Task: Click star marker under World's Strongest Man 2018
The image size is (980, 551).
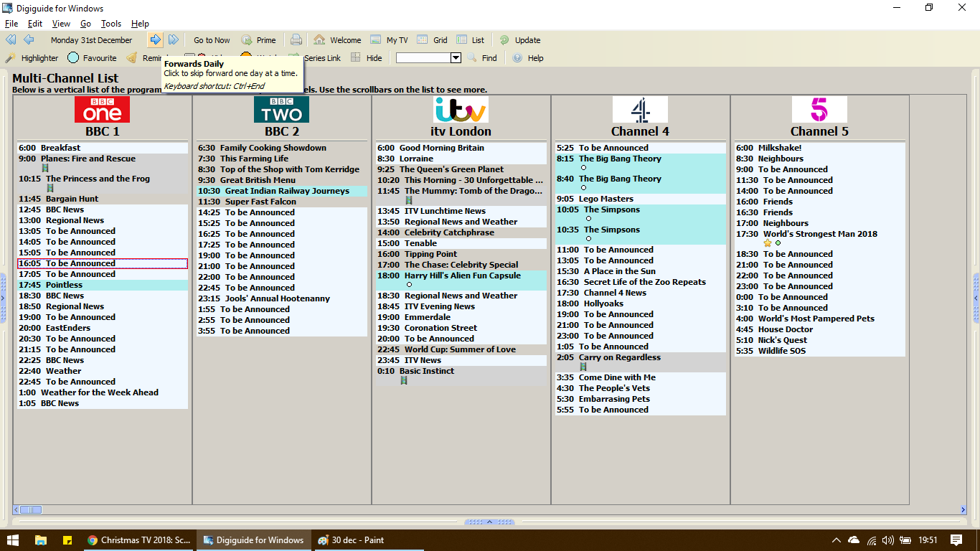Action: (x=768, y=243)
